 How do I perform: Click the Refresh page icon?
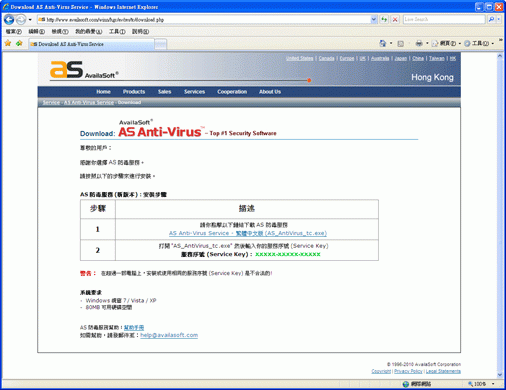[x=384, y=19]
